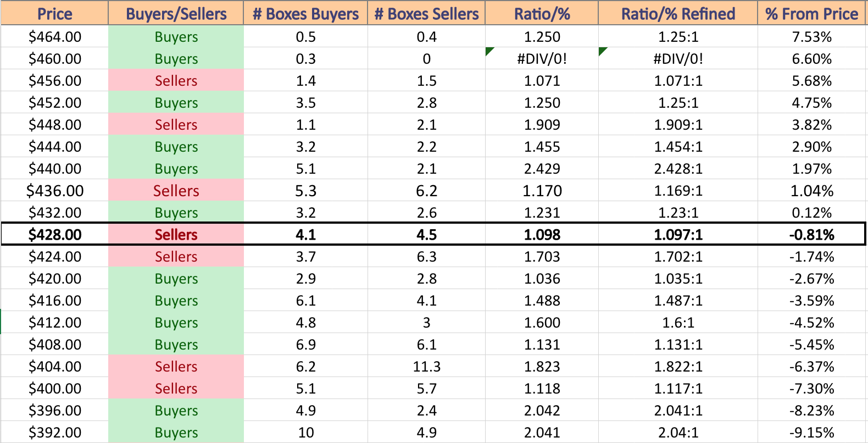Screen dimensions: 868x443
Task: Click the # Boxes Sellers header cell
Action: tap(426, 14)
